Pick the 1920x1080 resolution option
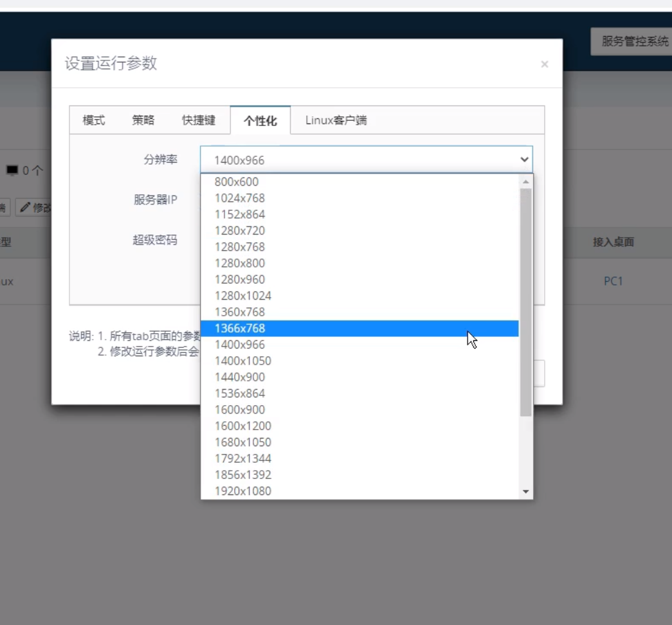Screen dimensions: 672x625 242,491
